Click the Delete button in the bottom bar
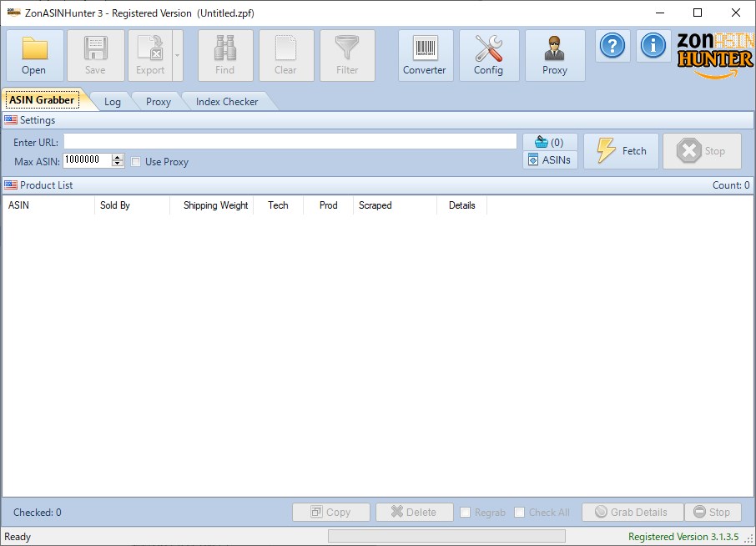Screen dimensions: 756x546 pyautogui.click(x=415, y=512)
